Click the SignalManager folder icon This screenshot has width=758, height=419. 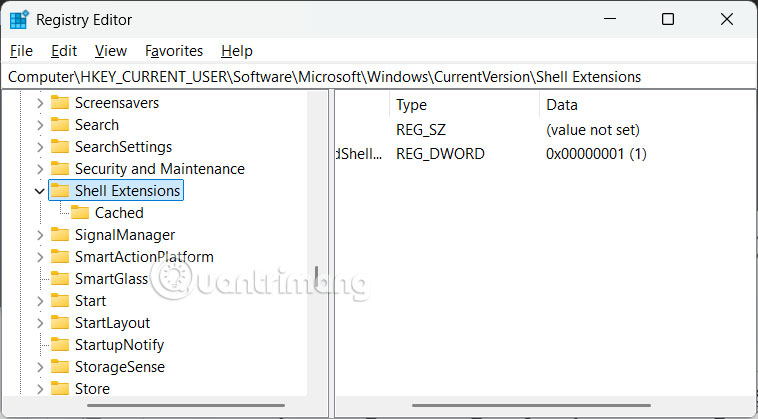click(60, 235)
